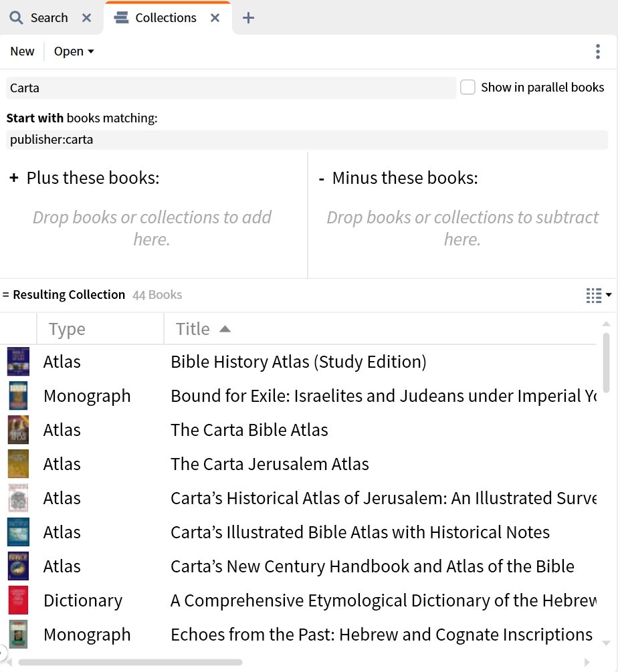Switch to the Search tab
Viewport: 618px width, 672px height.
coord(49,18)
